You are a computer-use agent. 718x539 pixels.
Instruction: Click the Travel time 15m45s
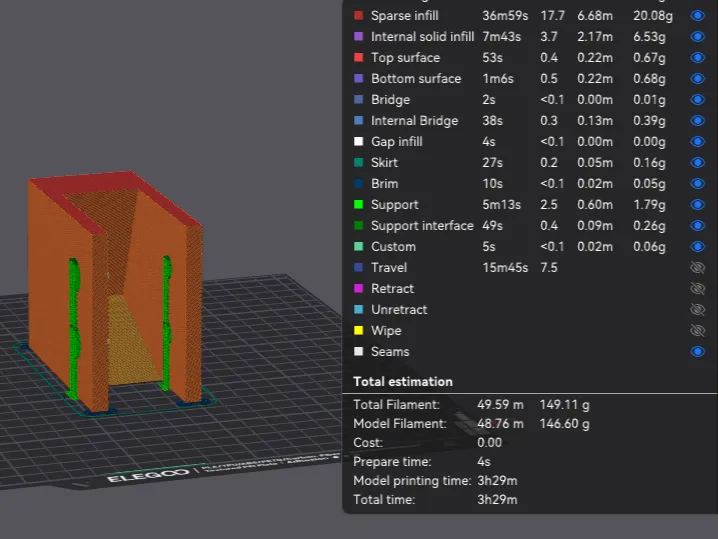pyautogui.click(x=505, y=267)
